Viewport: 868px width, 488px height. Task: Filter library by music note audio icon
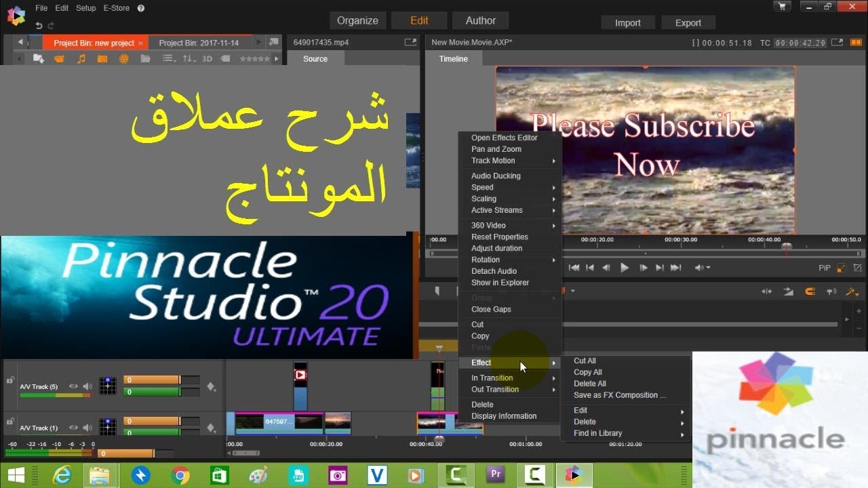81,59
